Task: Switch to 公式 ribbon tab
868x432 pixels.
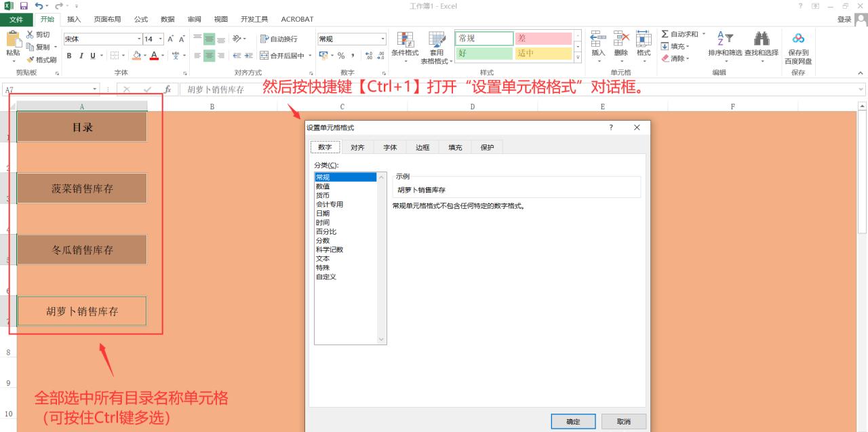Action: 141,19
